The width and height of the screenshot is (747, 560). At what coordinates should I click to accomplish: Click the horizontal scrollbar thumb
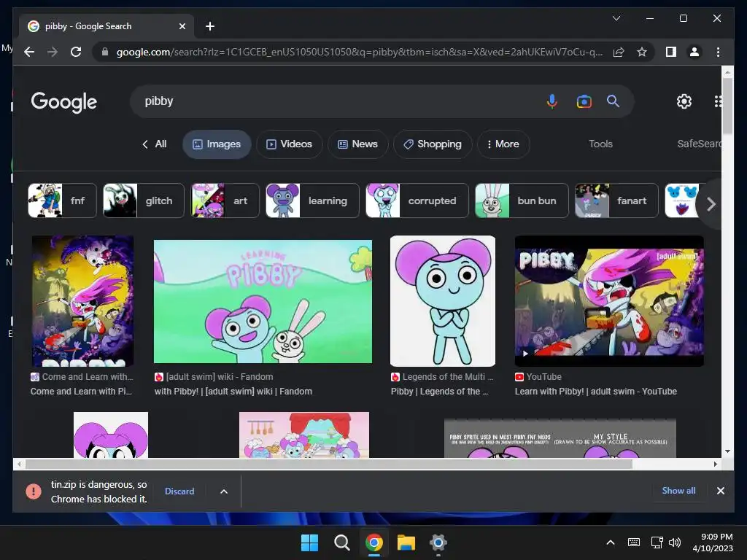click(329, 464)
